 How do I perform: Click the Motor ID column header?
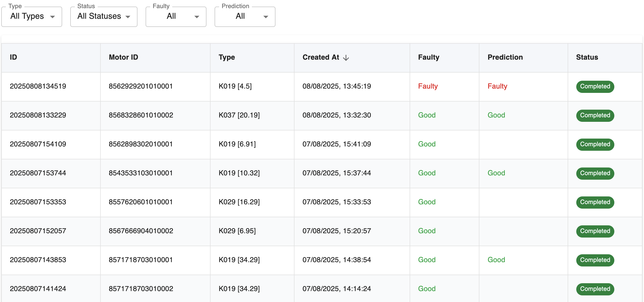(x=123, y=57)
